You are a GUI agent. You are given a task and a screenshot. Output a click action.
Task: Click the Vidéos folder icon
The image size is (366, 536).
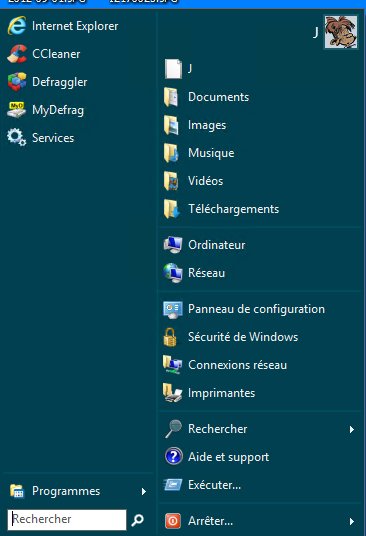pos(171,181)
